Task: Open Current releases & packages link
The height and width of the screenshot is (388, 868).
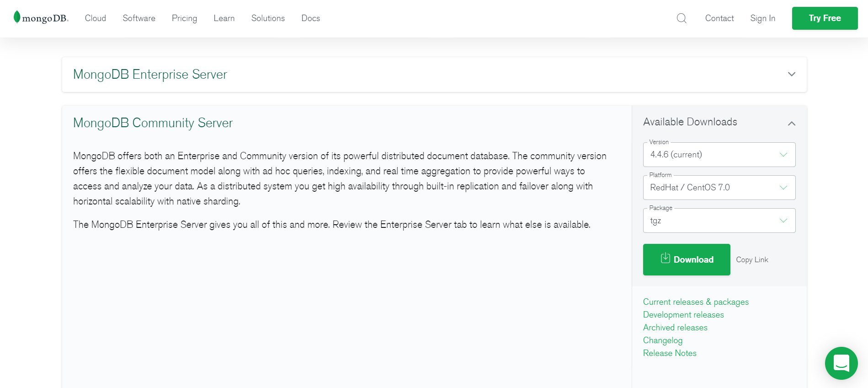Action: click(x=696, y=302)
